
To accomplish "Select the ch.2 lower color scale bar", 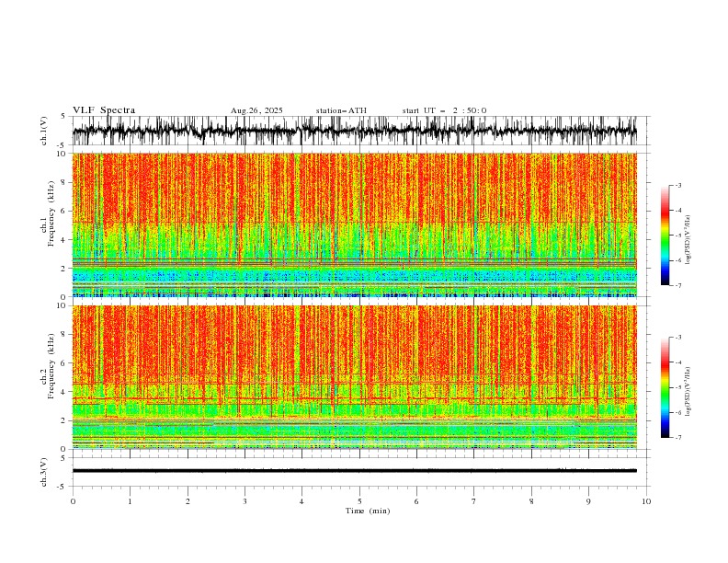I will coord(665,387).
